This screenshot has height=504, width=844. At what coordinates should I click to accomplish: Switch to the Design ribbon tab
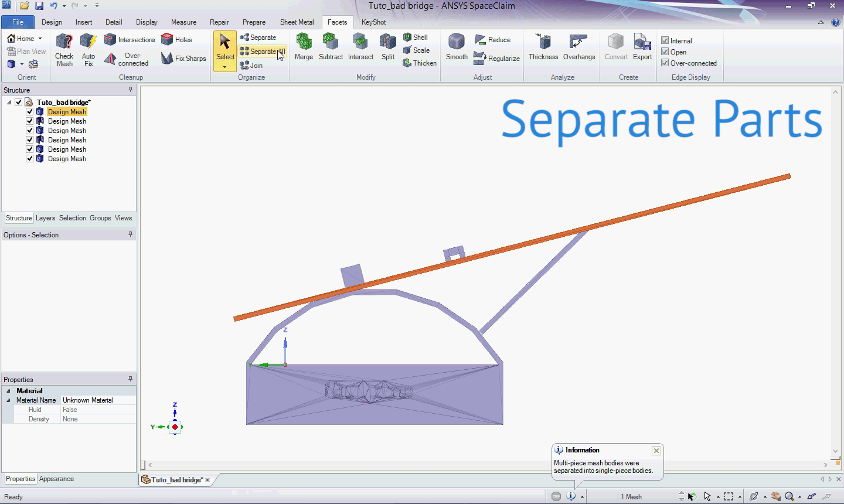coord(52,22)
